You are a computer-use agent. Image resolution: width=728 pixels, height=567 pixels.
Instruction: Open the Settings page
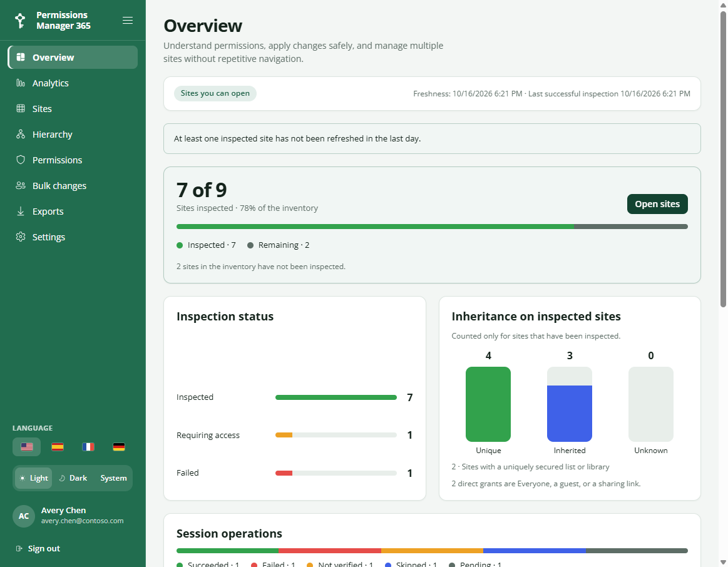click(x=73, y=237)
